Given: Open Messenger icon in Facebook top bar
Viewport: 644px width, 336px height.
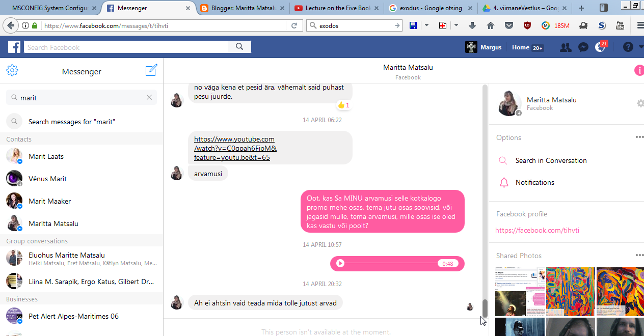Looking at the screenshot, I should coord(584,47).
